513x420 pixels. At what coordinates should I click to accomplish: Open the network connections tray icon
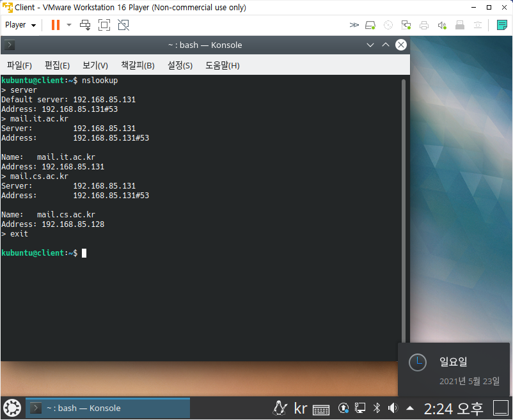point(360,408)
